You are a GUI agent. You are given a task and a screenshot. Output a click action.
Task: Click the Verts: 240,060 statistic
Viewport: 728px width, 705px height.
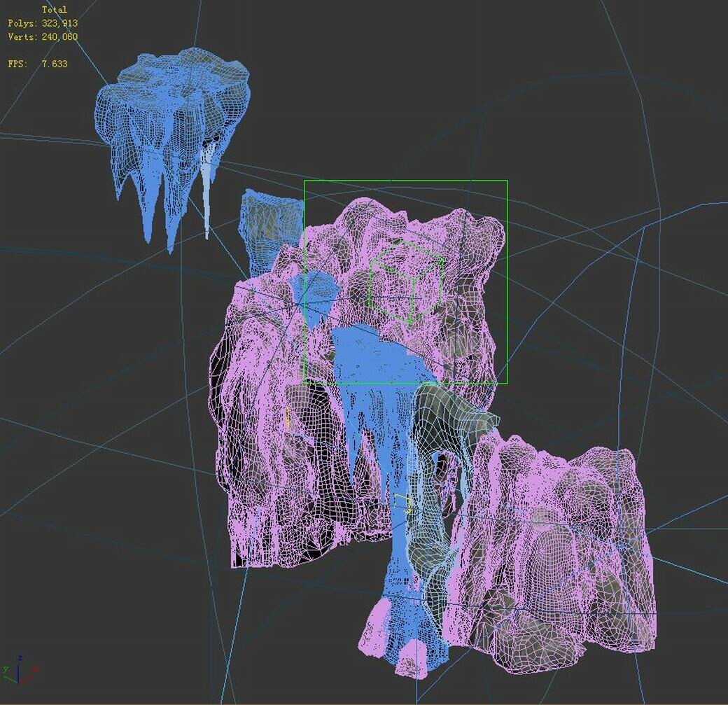(x=43, y=36)
